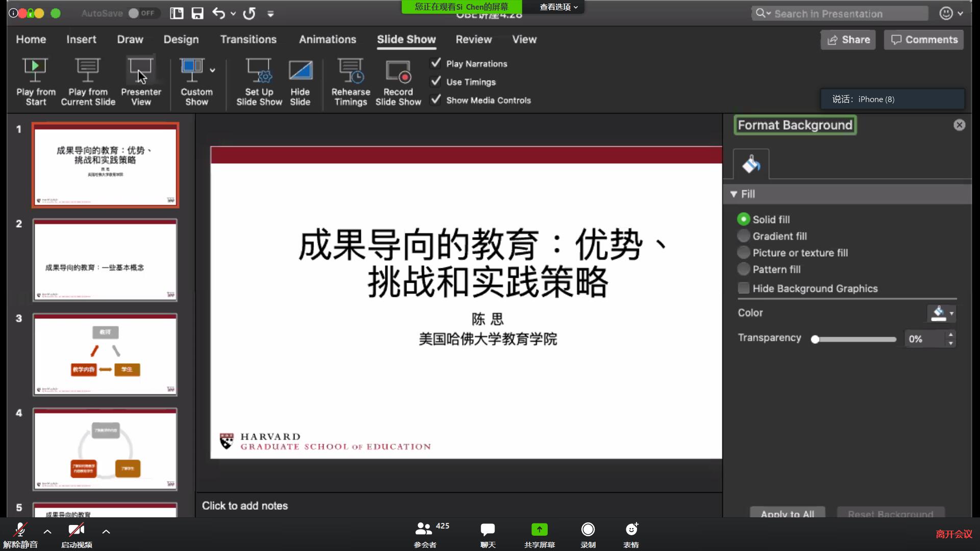Click the Set Up Slide Show icon
980x551 pixels.
click(259, 70)
